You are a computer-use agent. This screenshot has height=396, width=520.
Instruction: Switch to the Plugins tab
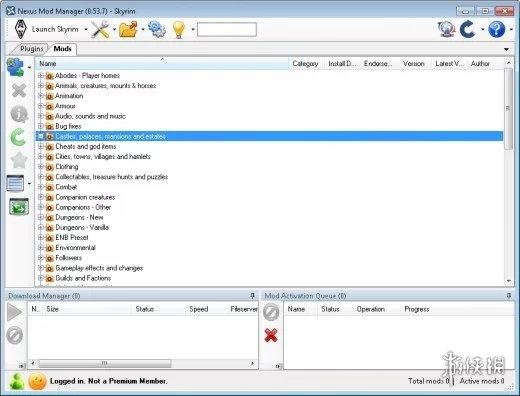tap(31, 49)
